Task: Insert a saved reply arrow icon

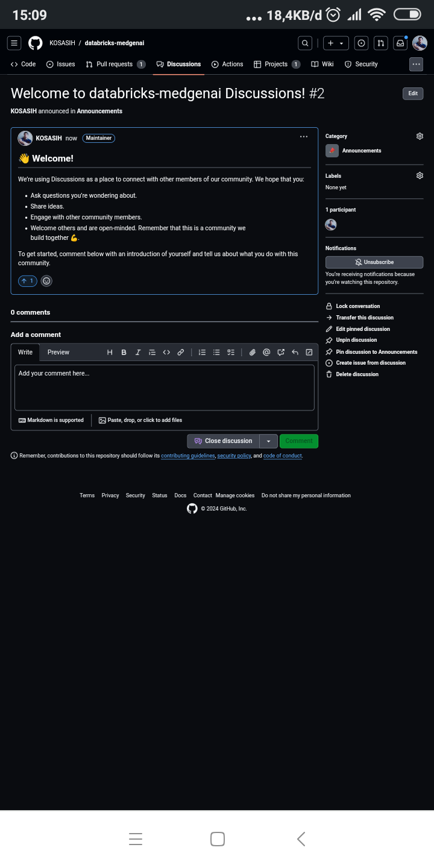Action: click(295, 353)
